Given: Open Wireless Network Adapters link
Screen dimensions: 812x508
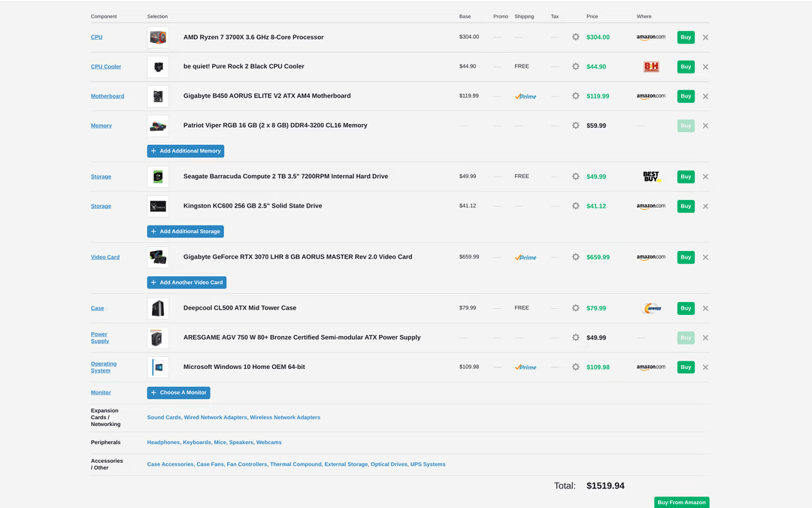Looking at the screenshot, I should [285, 417].
